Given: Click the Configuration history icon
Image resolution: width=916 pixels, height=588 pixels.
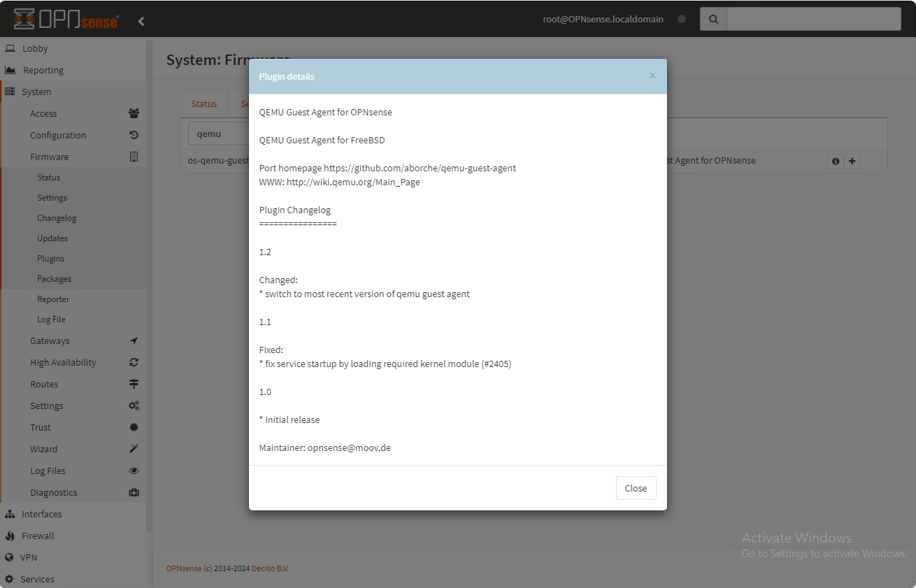Looking at the screenshot, I should (x=134, y=135).
